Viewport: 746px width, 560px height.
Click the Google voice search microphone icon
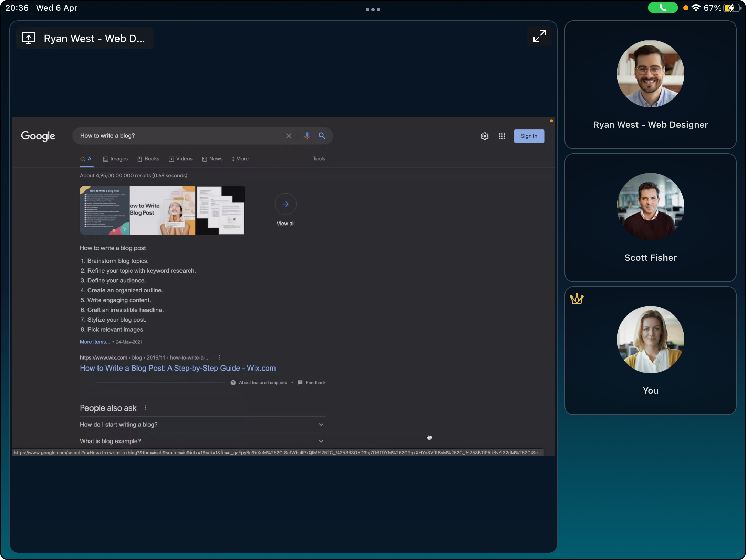point(307,136)
